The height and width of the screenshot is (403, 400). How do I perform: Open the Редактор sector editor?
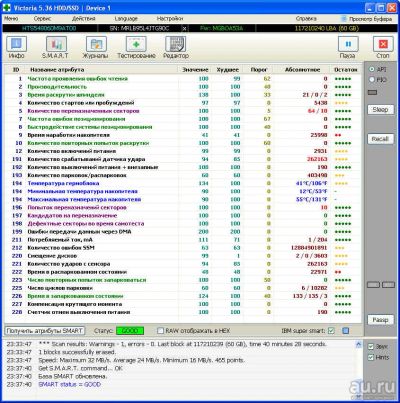pos(176,48)
